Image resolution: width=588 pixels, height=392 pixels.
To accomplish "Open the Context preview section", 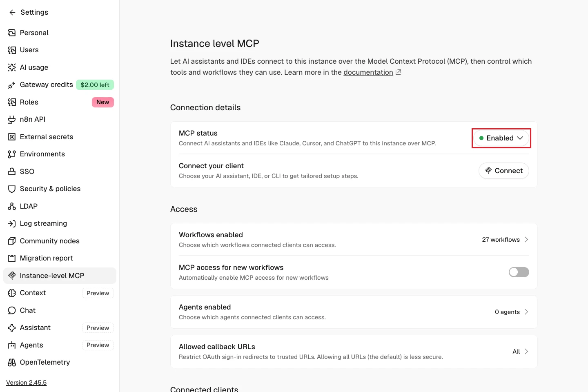I will tap(60, 293).
